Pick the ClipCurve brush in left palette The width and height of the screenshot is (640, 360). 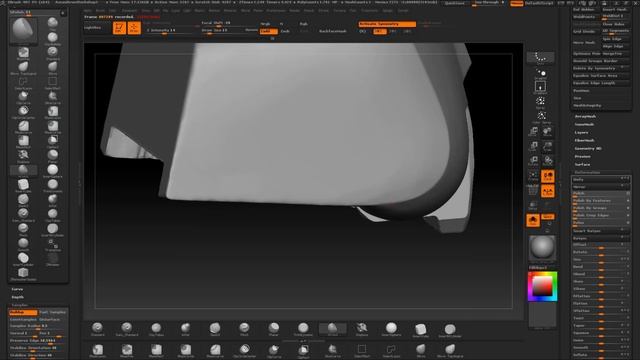(x=23, y=98)
